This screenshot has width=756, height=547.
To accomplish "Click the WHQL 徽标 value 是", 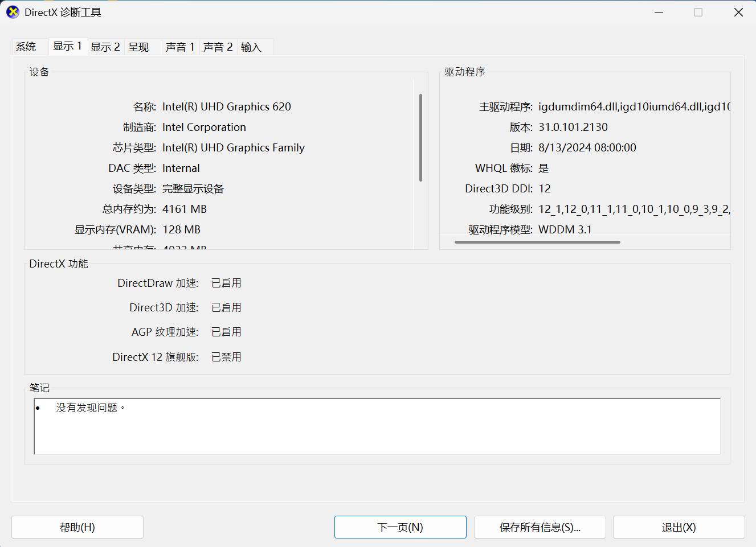I will coord(543,168).
